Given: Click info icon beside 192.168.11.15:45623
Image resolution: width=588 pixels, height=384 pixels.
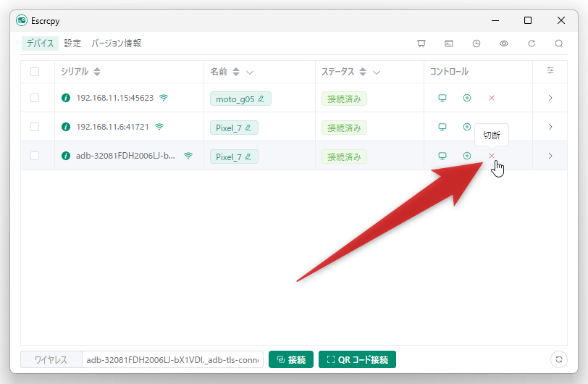Looking at the screenshot, I should click(66, 98).
